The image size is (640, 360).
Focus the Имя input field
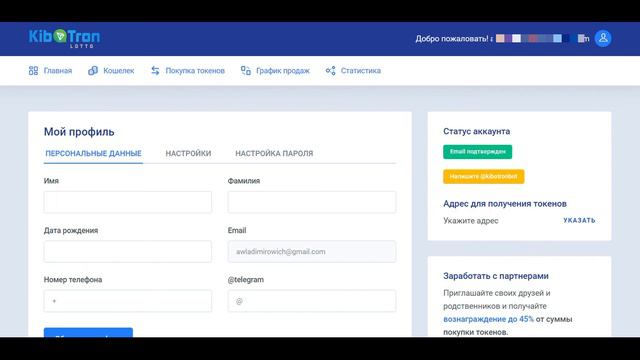click(x=128, y=202)
